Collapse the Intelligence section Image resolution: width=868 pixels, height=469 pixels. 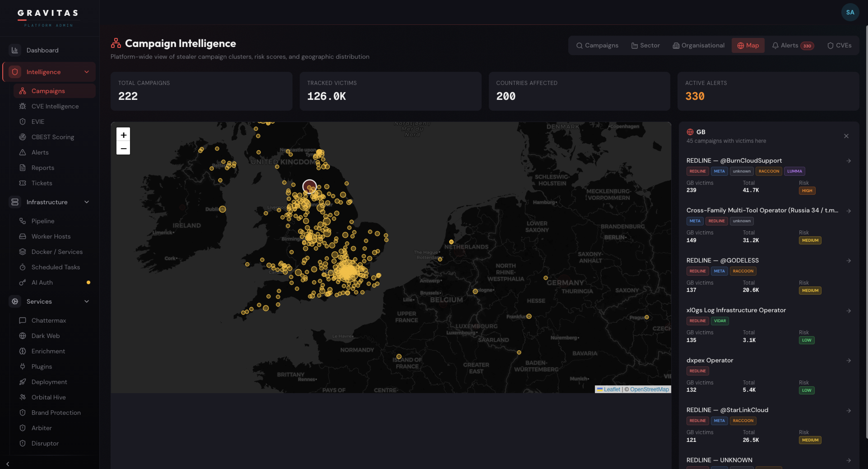tap(87, 72)
